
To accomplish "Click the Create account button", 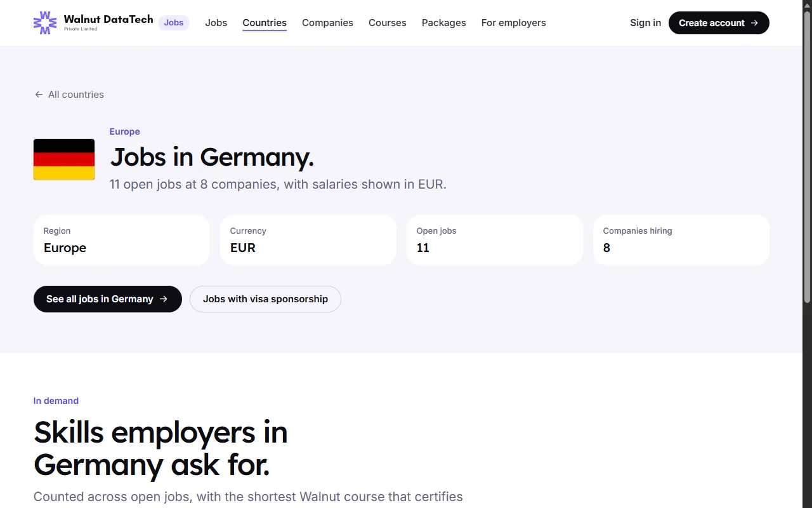I will click(719, 23).
